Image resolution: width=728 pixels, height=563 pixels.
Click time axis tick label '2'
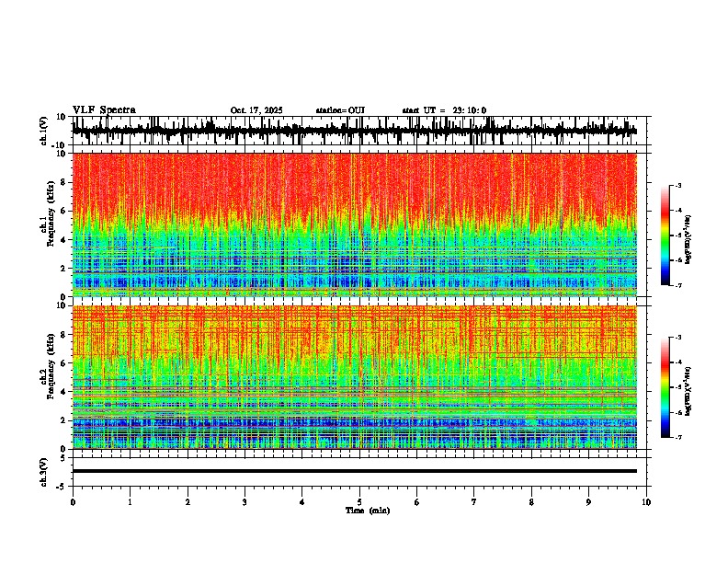point(188,502)
